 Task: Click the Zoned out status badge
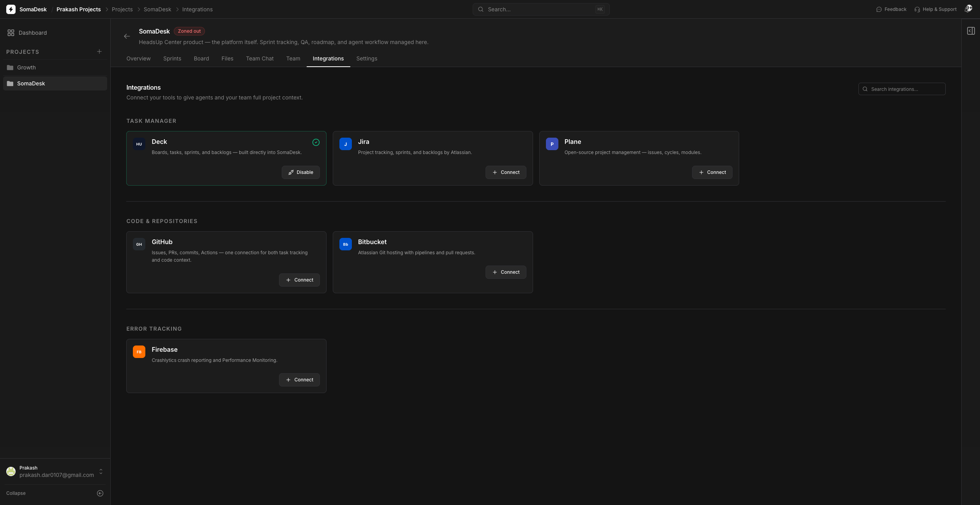click(x=189, y=31)
